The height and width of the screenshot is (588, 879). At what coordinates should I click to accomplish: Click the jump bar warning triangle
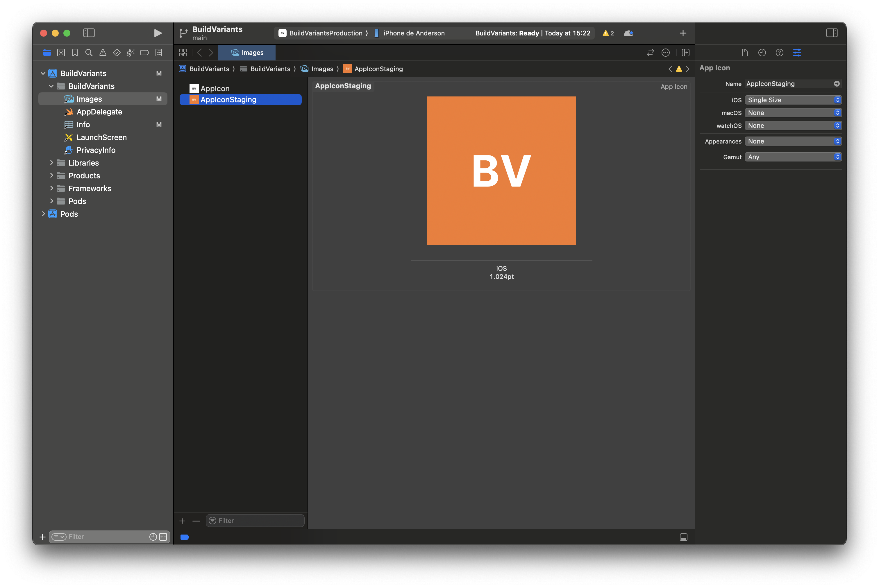679,69
